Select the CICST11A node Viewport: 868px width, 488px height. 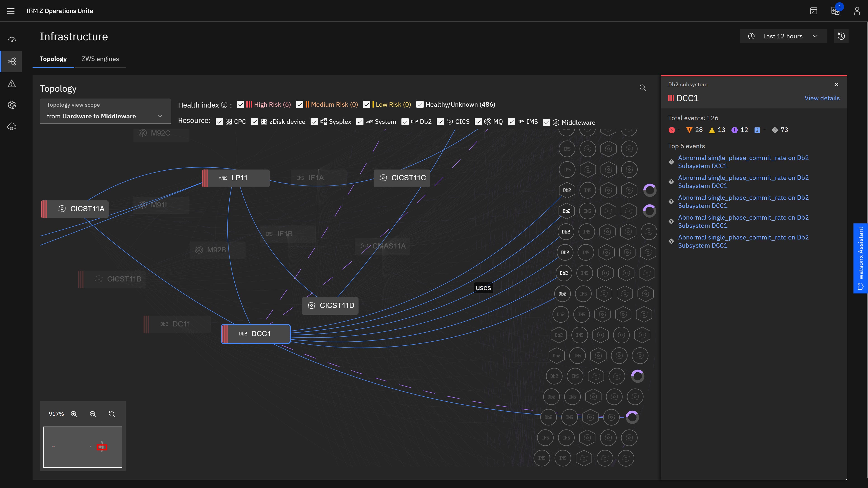pos(75,209)
